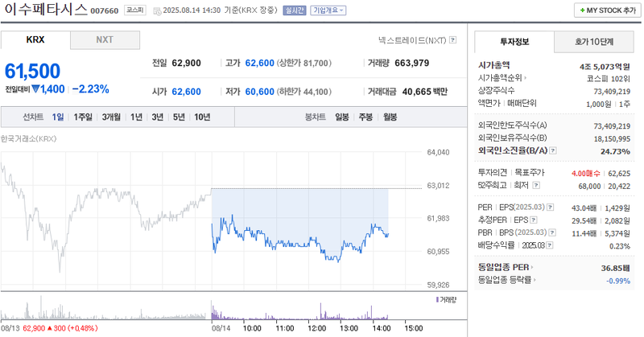644x337 pixels.
Task: Click the 14:00 time axis label
Action: point(382,328)
